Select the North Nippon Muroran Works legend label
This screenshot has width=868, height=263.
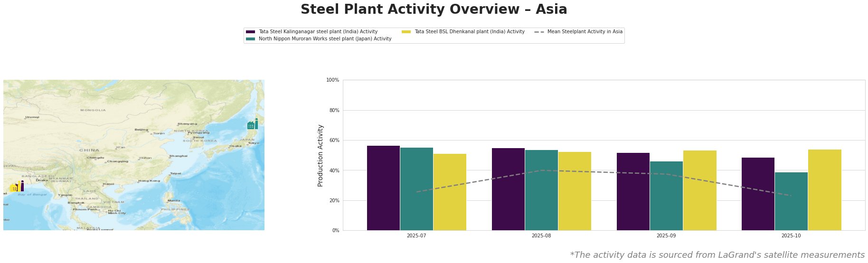pyautogui.click(x=325, y=39)
